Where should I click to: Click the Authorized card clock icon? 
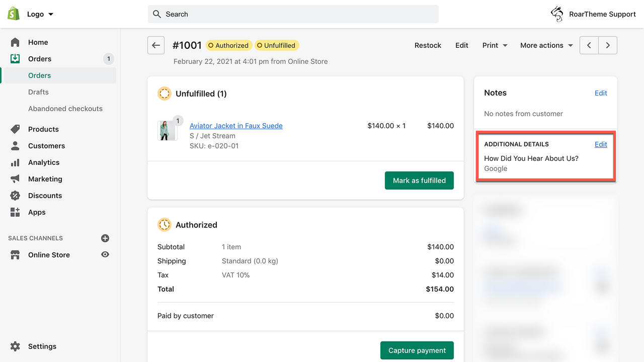click(x=165, y=225)
